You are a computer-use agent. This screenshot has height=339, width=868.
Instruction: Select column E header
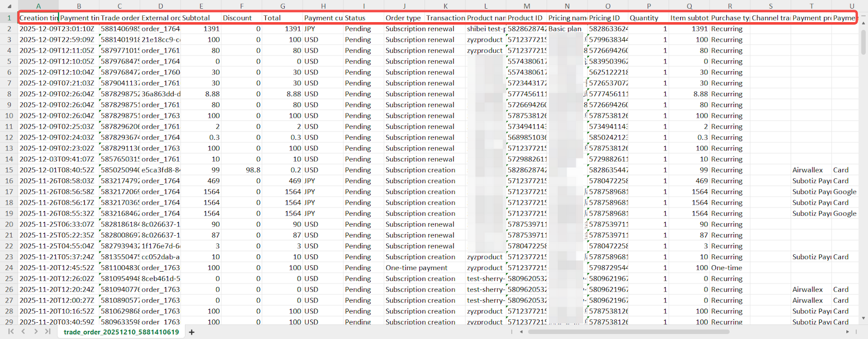point(201,6)
